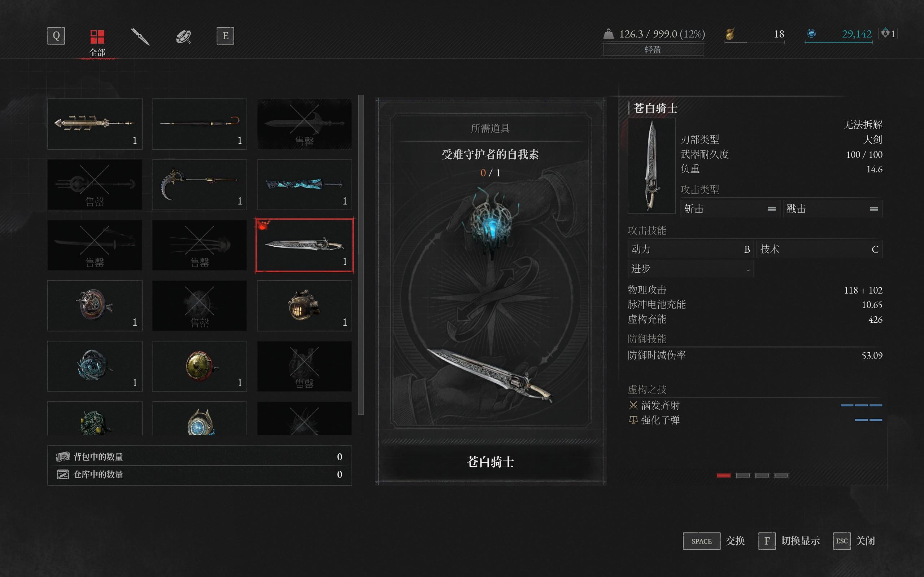
Task: Click the 切换显示 toggle display button
Action: tap(789, 541)
